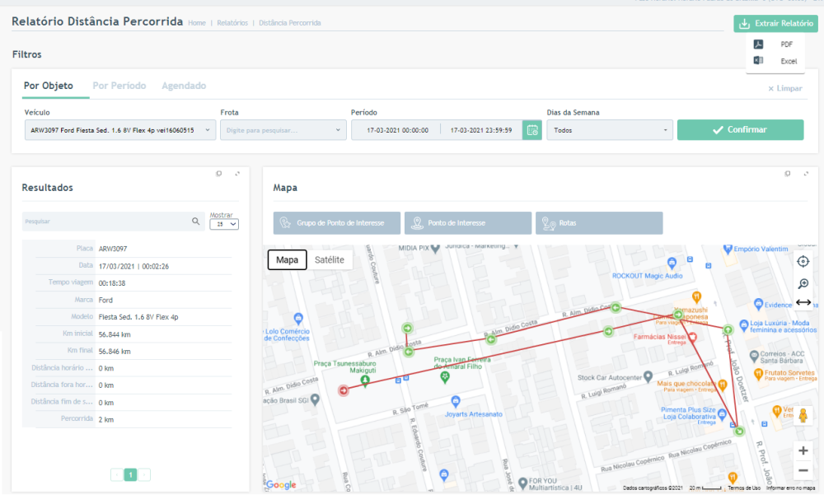The image size is (824, 504).
Task: Open the Veículo dropdown
Action: pos(120,130)
